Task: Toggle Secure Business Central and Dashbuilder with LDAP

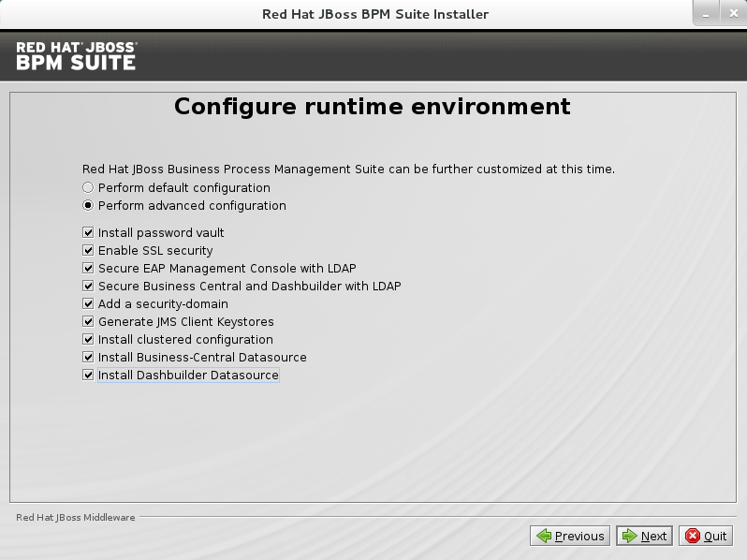Action: 88,286
